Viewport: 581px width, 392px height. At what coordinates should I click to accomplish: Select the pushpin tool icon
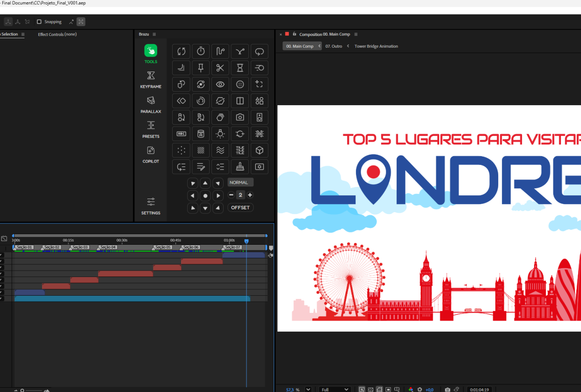coord(201,68)
